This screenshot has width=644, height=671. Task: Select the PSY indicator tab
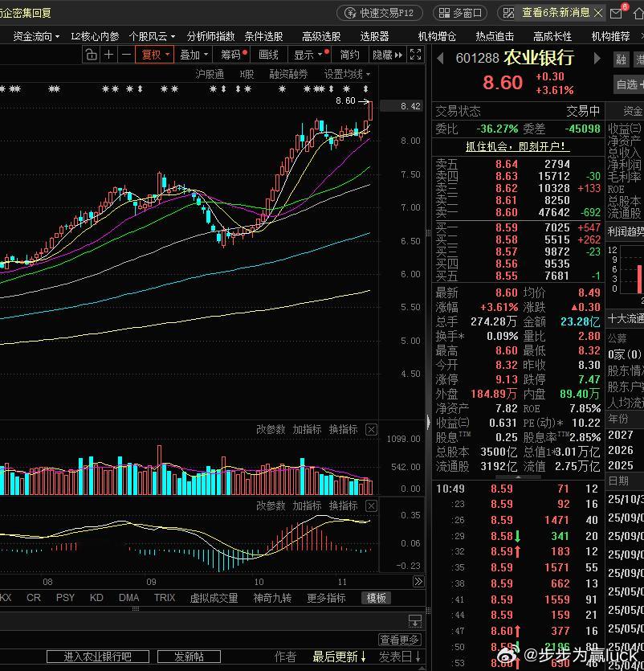(65, 597)
